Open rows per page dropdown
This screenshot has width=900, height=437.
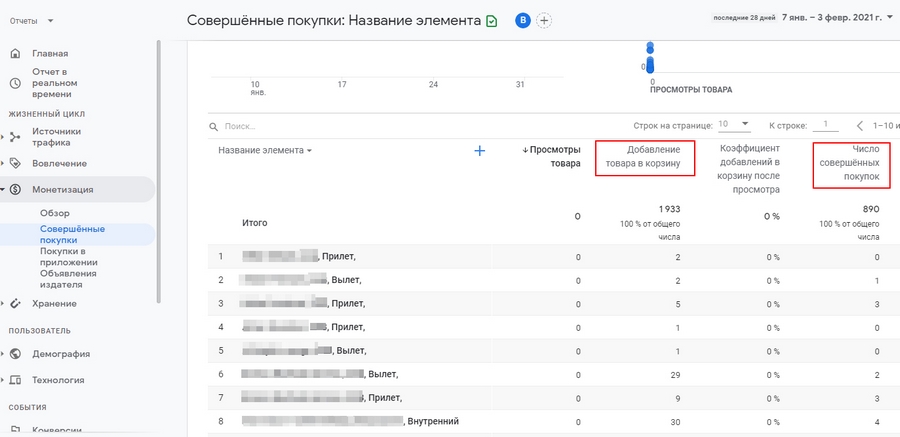coord(734,125)
